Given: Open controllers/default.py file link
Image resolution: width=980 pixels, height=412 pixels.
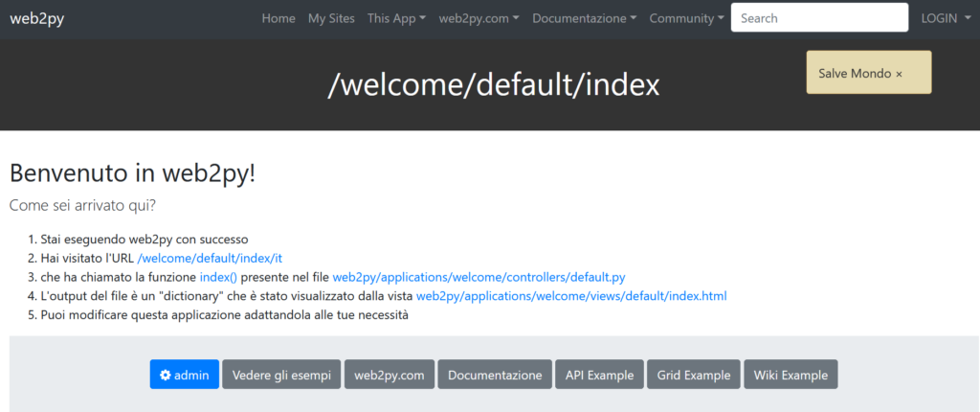Looking at the screenshot, I should [479, 277].
